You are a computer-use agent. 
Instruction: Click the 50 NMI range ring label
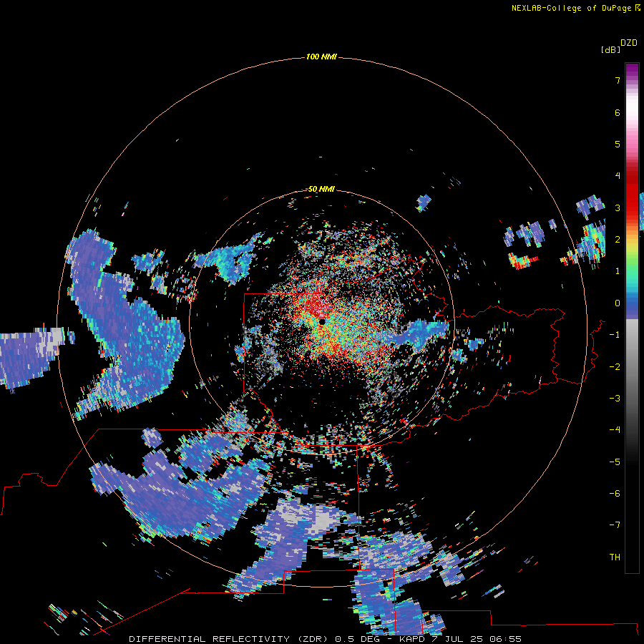[x=321, y=189]
